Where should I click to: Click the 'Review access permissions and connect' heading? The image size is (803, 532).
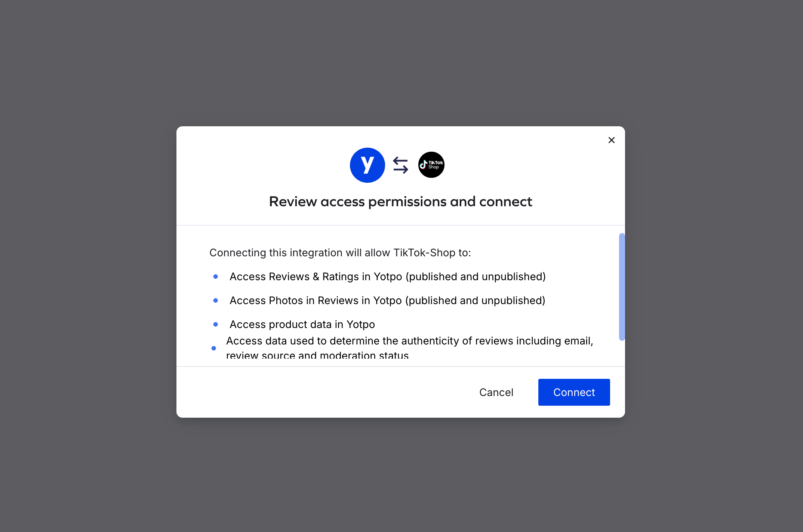click(400, 202)
